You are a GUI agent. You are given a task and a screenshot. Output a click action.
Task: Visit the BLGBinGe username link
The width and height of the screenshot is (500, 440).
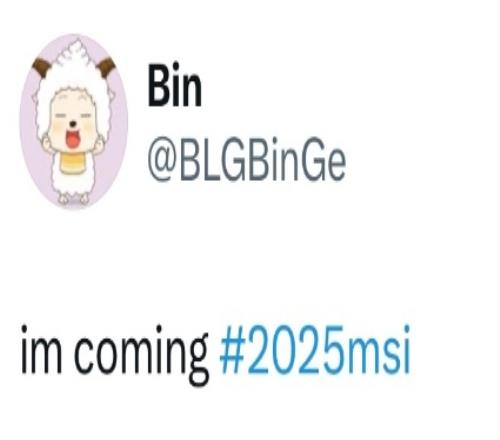pos(246,160)
